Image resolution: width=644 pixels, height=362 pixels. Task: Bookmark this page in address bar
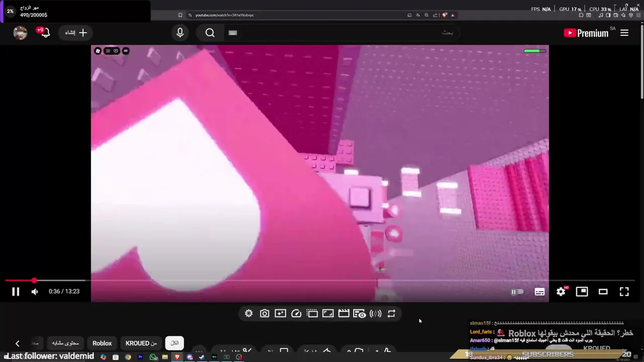point(180,15)
